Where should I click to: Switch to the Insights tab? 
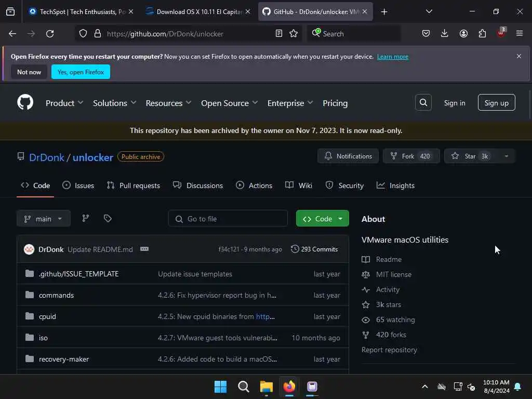click(x=395, y=185)
